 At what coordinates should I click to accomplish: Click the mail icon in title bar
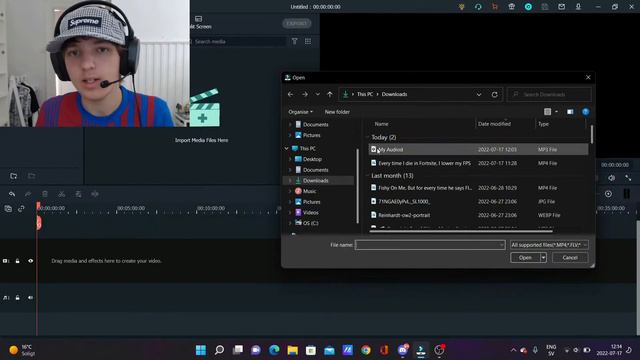pos(562,7)
